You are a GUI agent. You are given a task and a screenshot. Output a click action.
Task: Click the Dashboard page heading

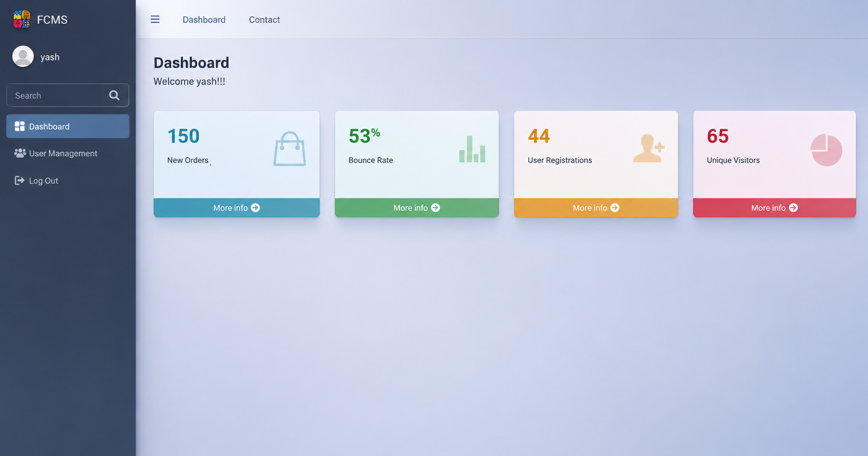click(x=191, y=63)
